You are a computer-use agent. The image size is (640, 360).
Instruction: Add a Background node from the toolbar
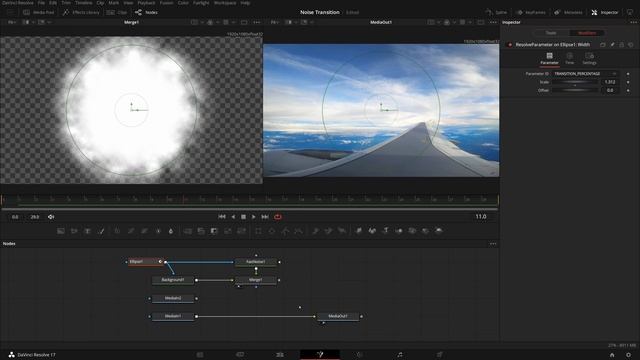61,231
